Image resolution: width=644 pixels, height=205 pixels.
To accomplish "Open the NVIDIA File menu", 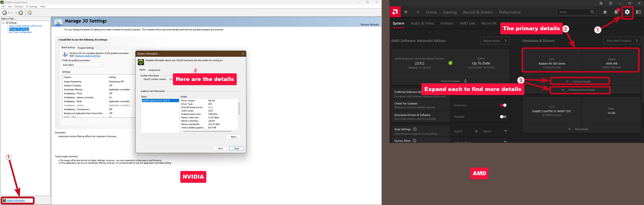I will click(3, 7).
